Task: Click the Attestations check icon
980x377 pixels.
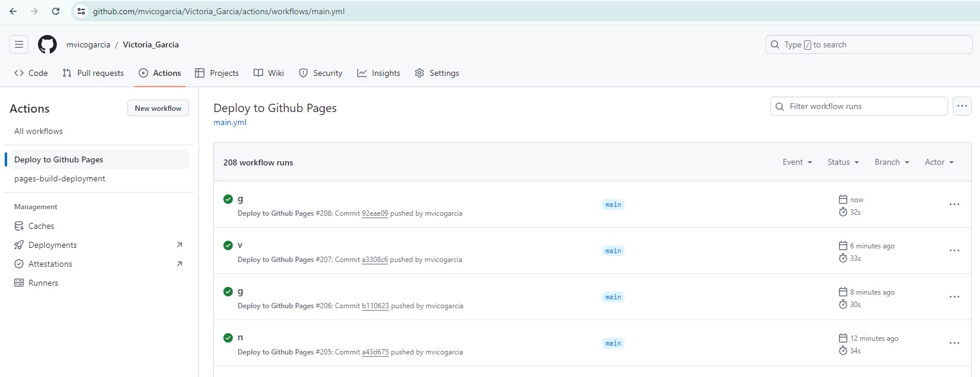Action: pos(19,264)
